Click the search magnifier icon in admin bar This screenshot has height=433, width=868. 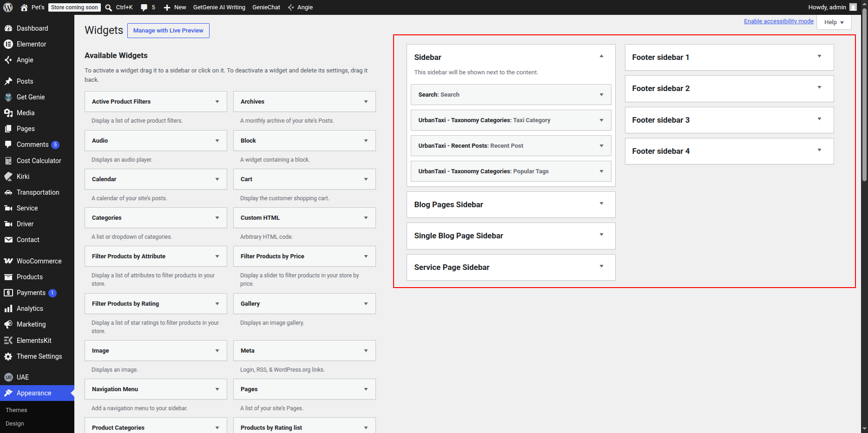pyautogui.click(x=108, y=7)
